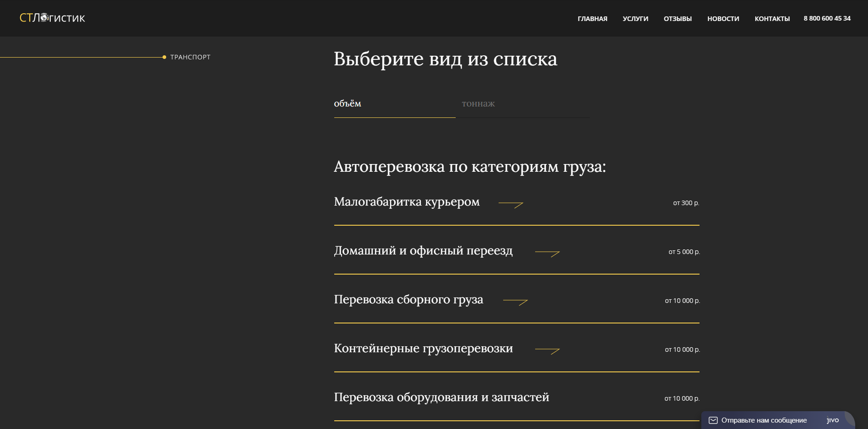Click the envelope icon in chat widget
Viewport: 868px width, 429px height.
[713, 420]
